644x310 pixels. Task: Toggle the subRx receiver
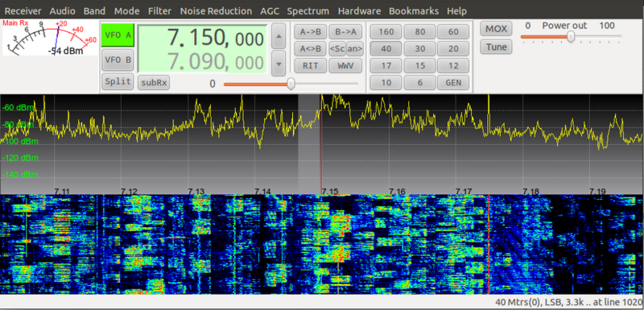coord(154,82)
